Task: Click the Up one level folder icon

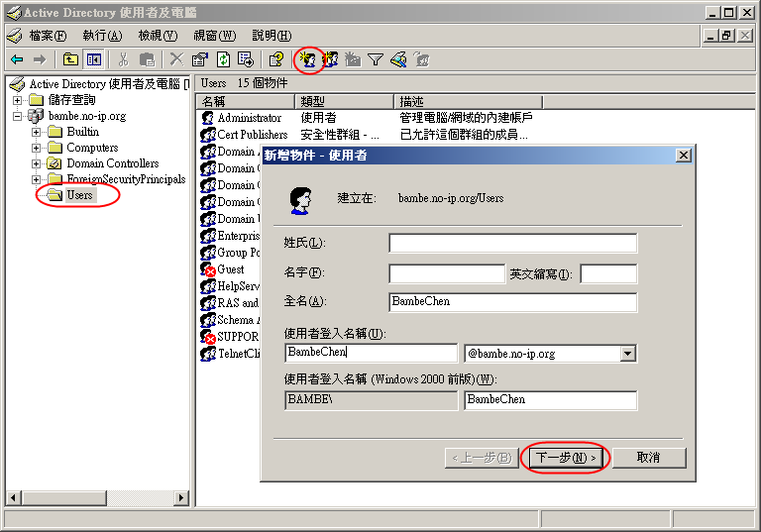Action: pyautogui.click(x=71, y=59)
